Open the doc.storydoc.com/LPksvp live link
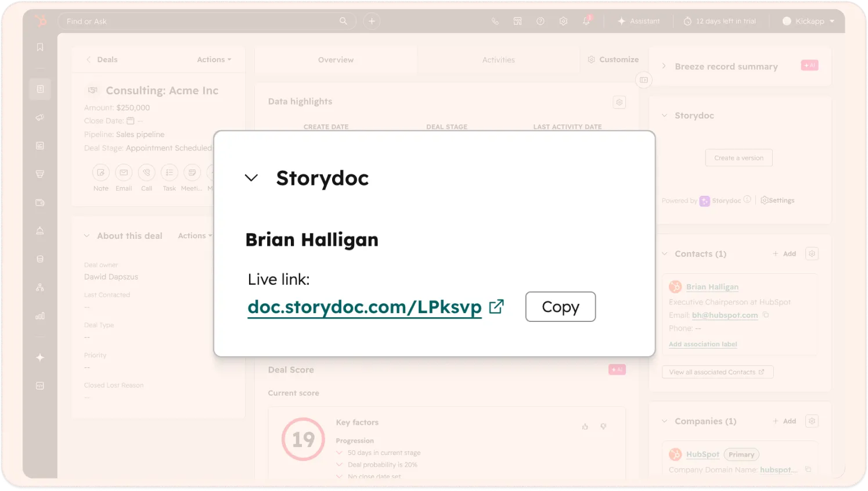 point(365,307)
